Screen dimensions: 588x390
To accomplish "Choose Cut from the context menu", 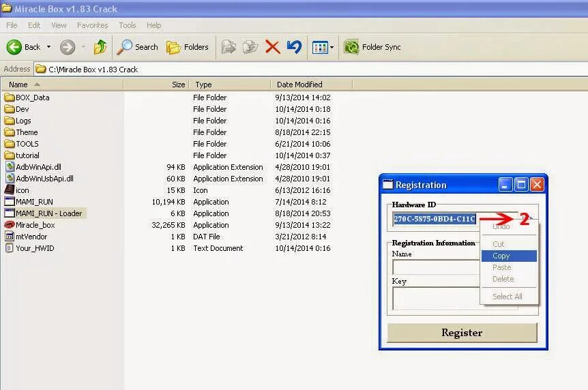I will [509, 244].
